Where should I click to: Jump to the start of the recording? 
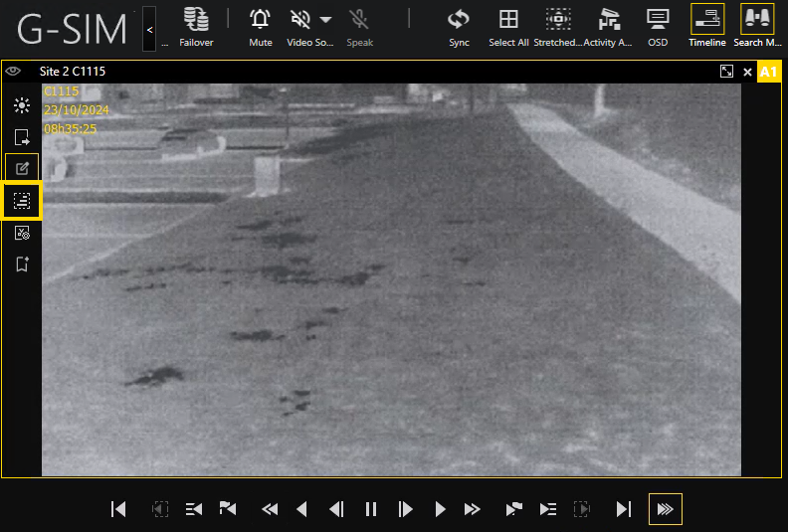pos(118,509)
